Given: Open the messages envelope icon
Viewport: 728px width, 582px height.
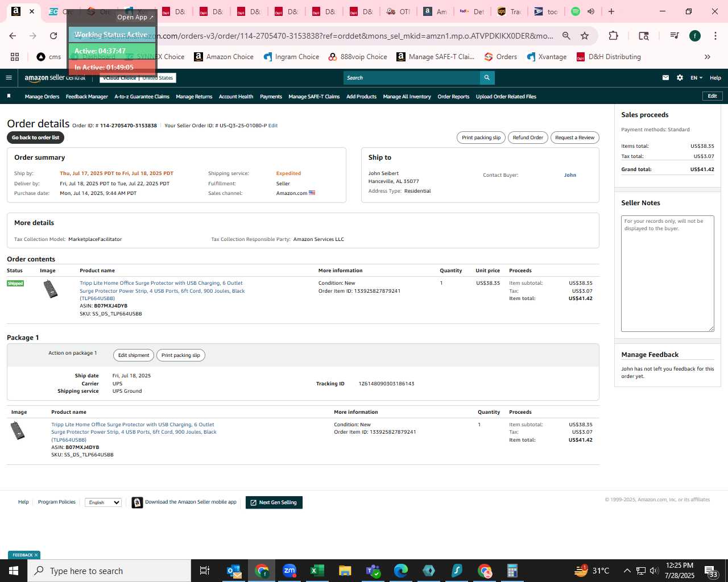Looking at the screenshot, I should [665, 78].
